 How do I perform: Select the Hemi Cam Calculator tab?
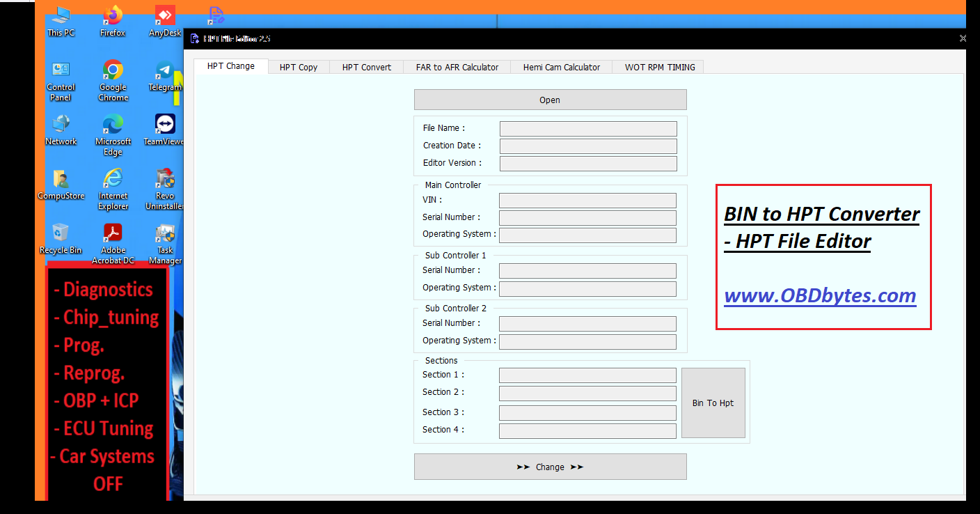(562, 67)
